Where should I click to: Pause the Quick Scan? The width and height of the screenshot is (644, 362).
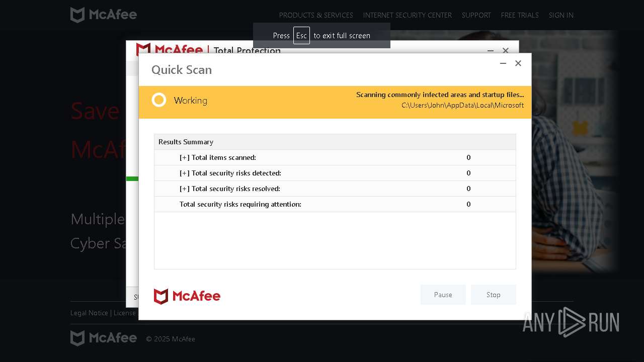click(443, 295)
